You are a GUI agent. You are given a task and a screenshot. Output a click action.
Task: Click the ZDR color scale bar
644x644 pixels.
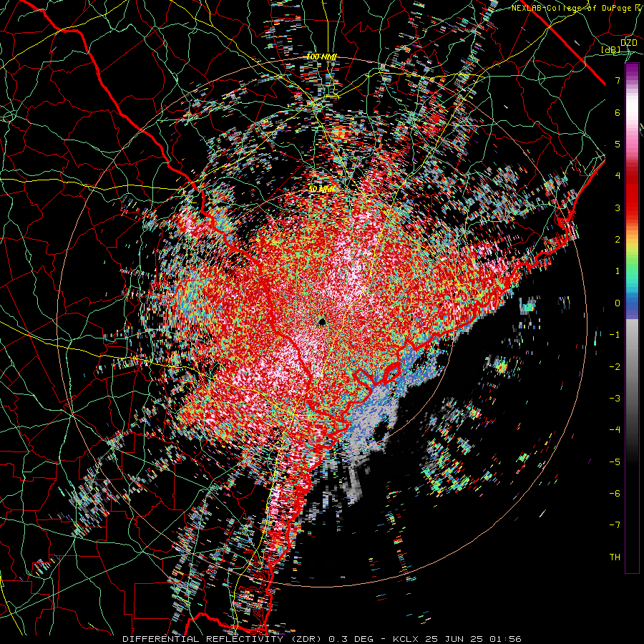[632, 318]
